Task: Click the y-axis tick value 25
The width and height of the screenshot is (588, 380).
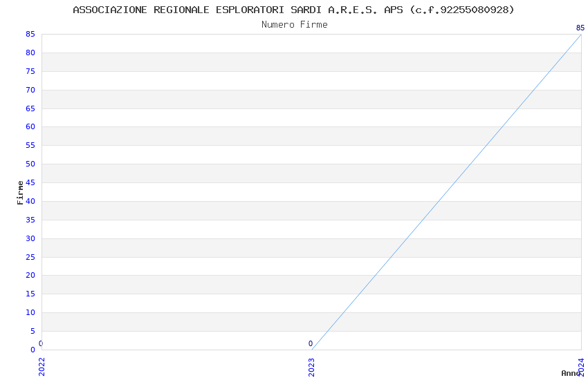Action: [30, 257]
